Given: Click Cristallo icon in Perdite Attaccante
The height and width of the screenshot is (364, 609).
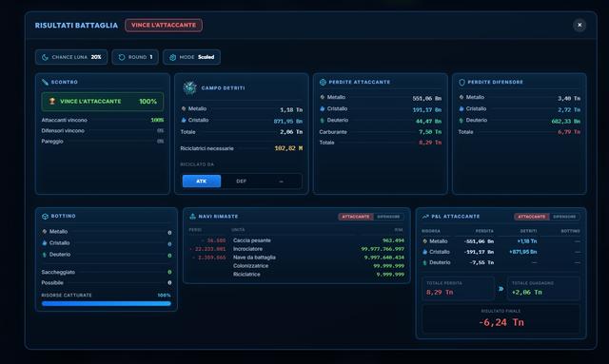Looking at the screenshot, I should click(322, 108).
